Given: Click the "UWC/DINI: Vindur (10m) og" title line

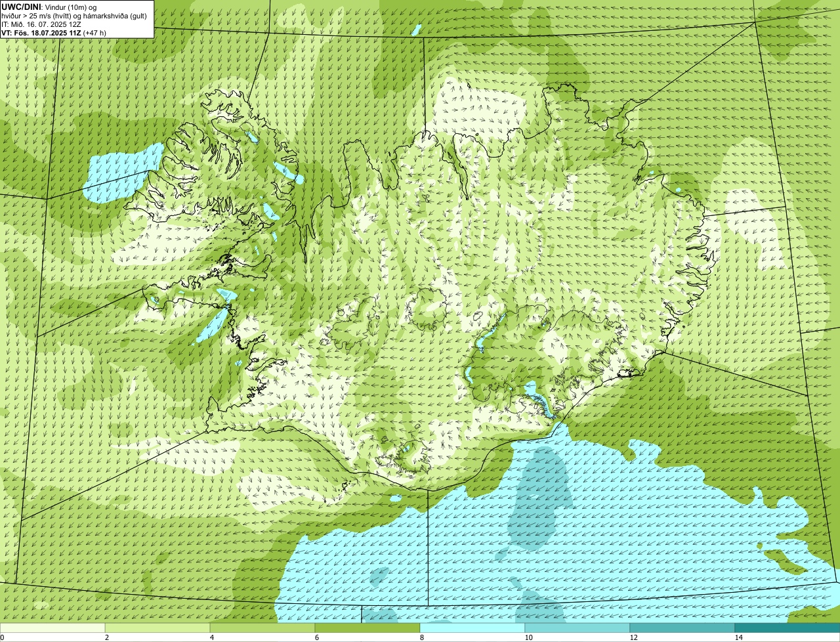Looking at the screenshot, I should pyautogui.click(x=49, y=7).
